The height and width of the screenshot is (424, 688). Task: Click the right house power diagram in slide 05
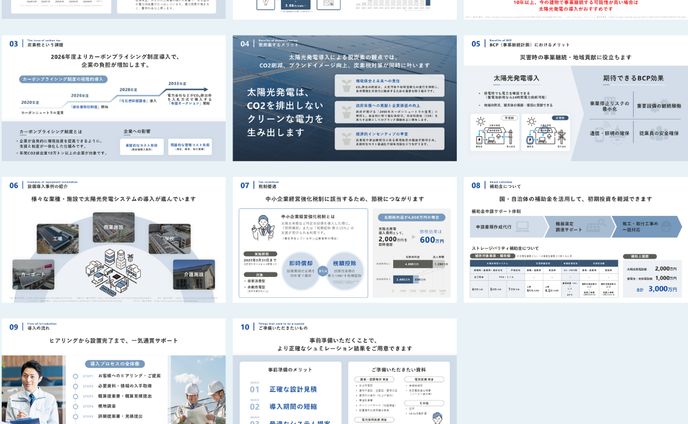pos(546,133)
